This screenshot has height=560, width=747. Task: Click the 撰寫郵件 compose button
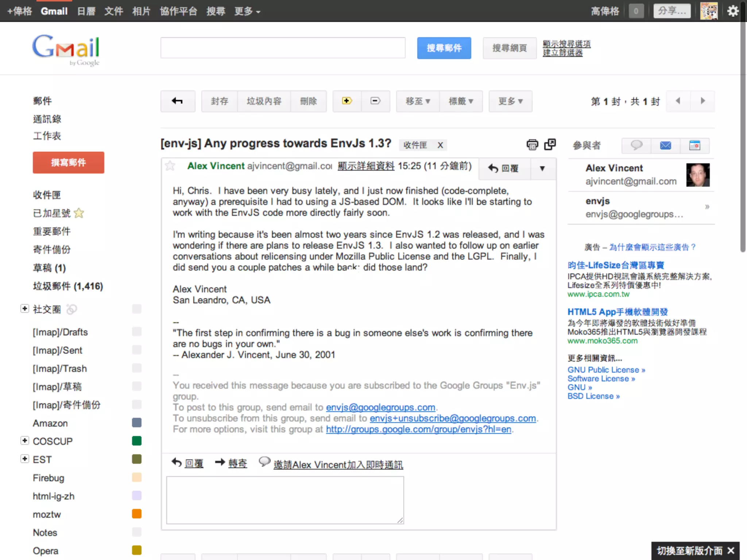[x=68, y=162]
